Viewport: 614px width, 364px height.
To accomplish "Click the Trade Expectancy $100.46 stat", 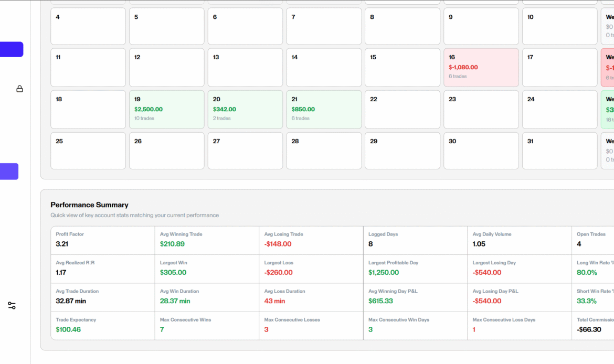I will point(102,326).
